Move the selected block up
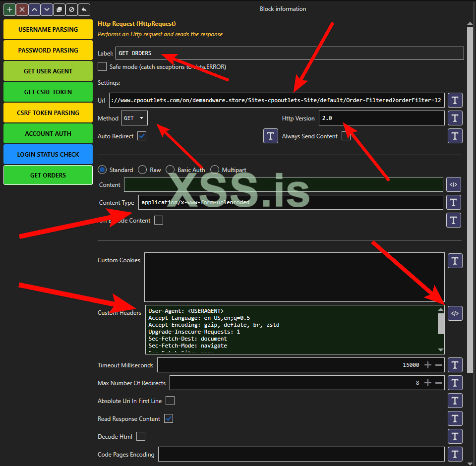The image size is (476, 466). (x=35, y=10)
